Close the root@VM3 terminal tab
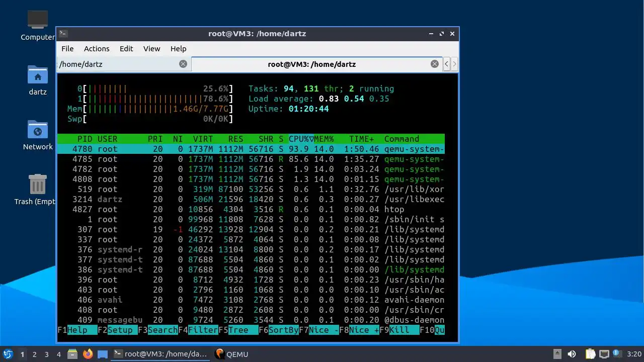The image size is (644, 362). click(435, 64)
